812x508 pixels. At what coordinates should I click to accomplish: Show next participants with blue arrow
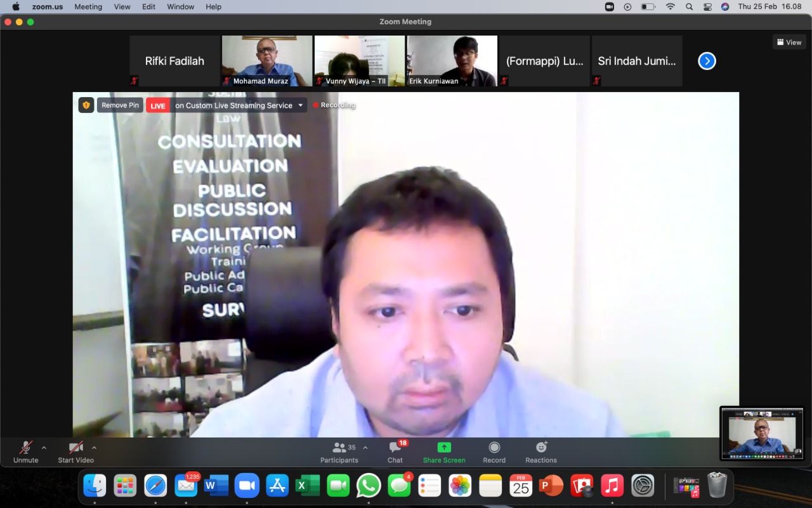click(x=707, y=61)
